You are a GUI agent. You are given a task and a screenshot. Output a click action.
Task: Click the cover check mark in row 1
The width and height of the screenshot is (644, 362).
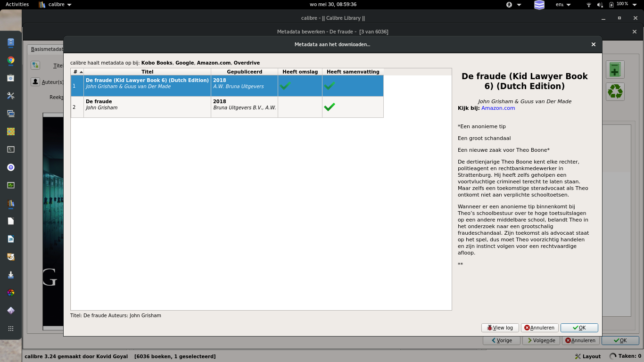click(x=285, y=86)
